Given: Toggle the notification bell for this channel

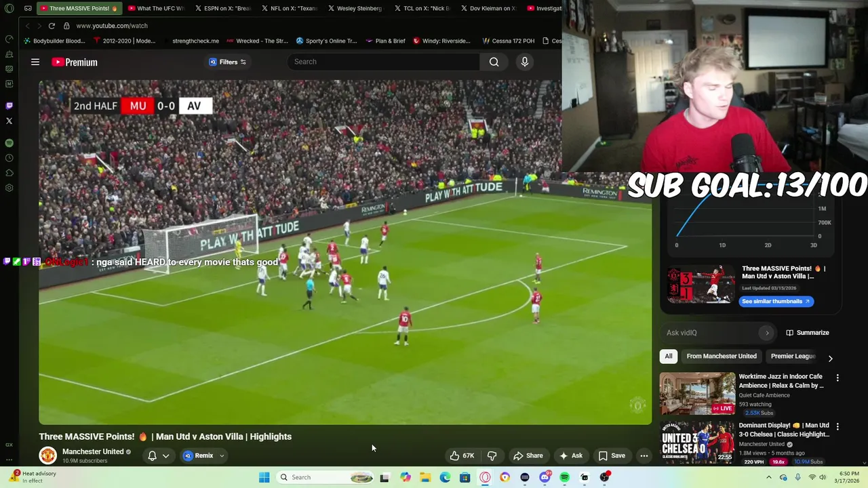Looking at the screenshot, I should pyautogui.click(x=153, y=455).
